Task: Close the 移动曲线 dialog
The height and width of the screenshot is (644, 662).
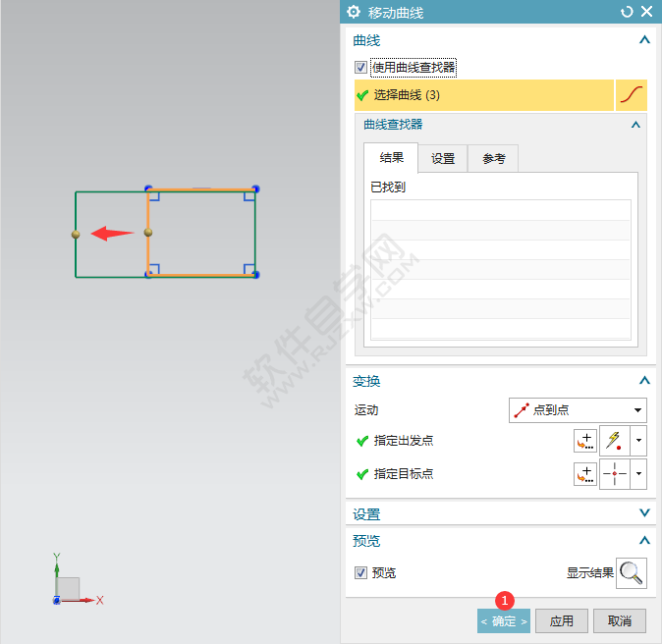Action: (647, 12)
